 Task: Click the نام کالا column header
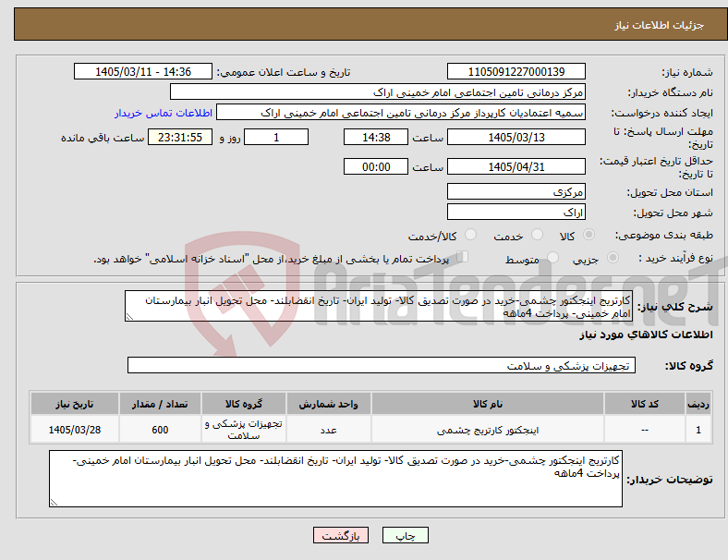click(488, 404)
